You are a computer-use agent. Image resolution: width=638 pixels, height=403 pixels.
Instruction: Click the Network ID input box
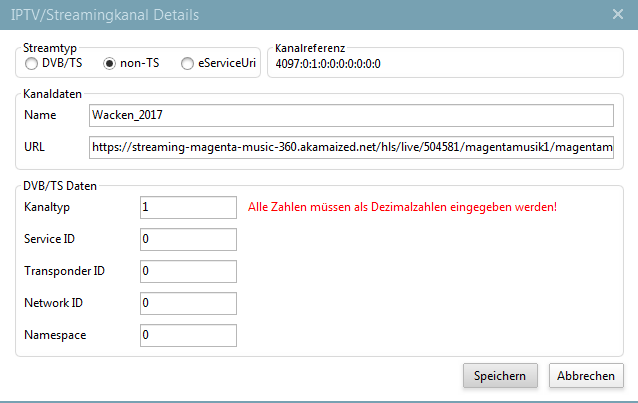point(189,303)
